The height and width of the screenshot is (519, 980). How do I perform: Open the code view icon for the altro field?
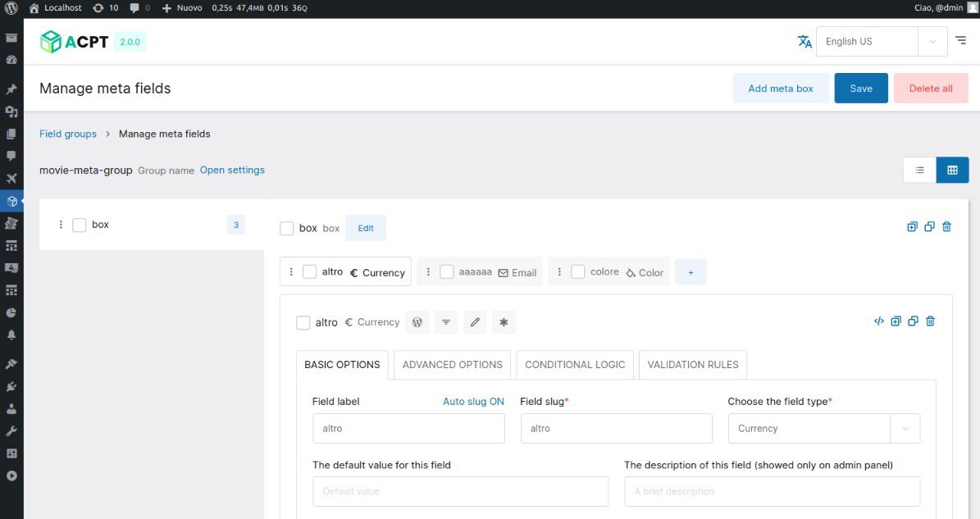tap(879, 321)
